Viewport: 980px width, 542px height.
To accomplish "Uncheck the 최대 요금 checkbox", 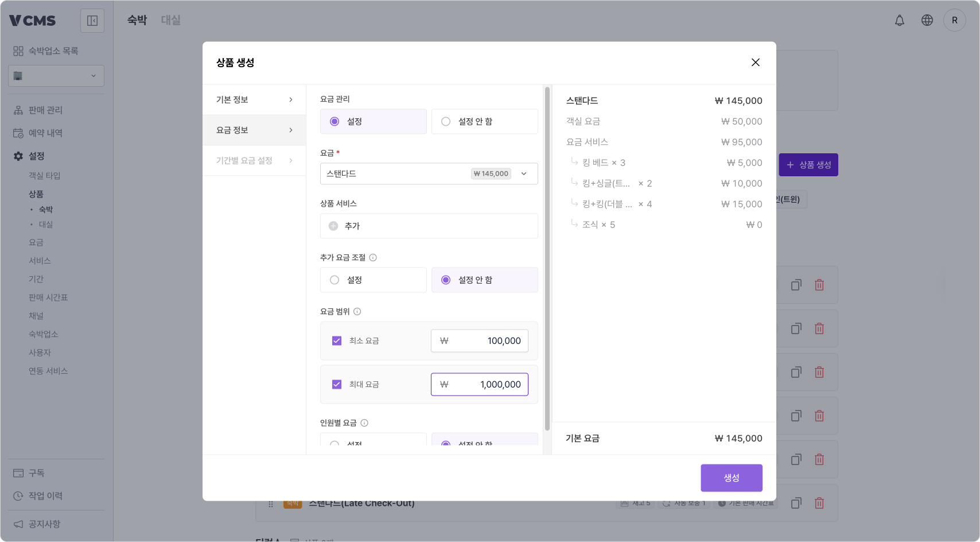I will click(337, 384).
